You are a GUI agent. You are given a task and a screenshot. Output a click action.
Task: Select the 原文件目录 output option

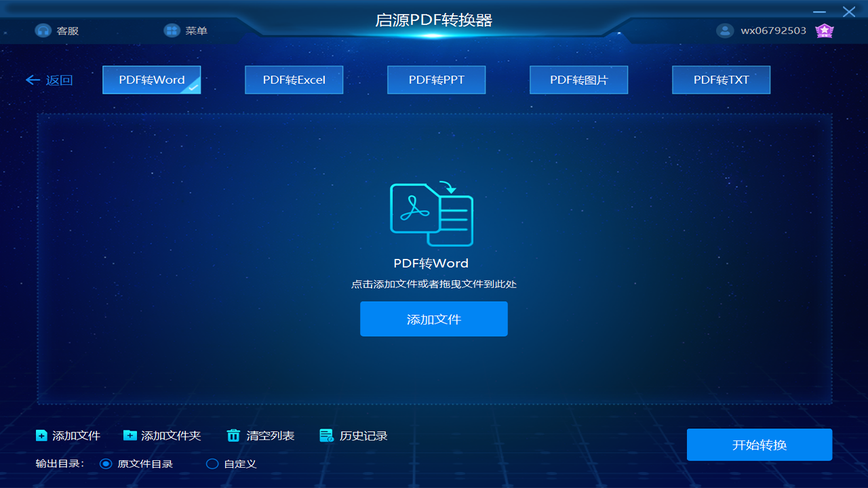tap(106, 464)
